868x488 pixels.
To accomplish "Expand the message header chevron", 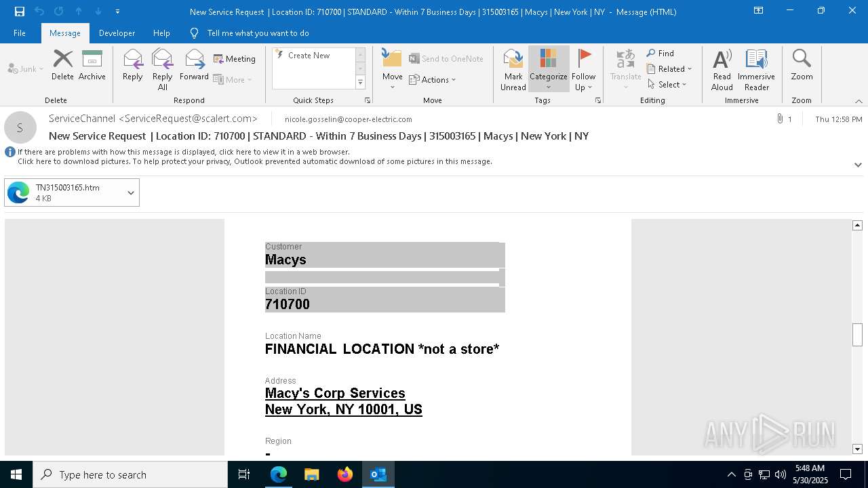I will tap(858, 165).
